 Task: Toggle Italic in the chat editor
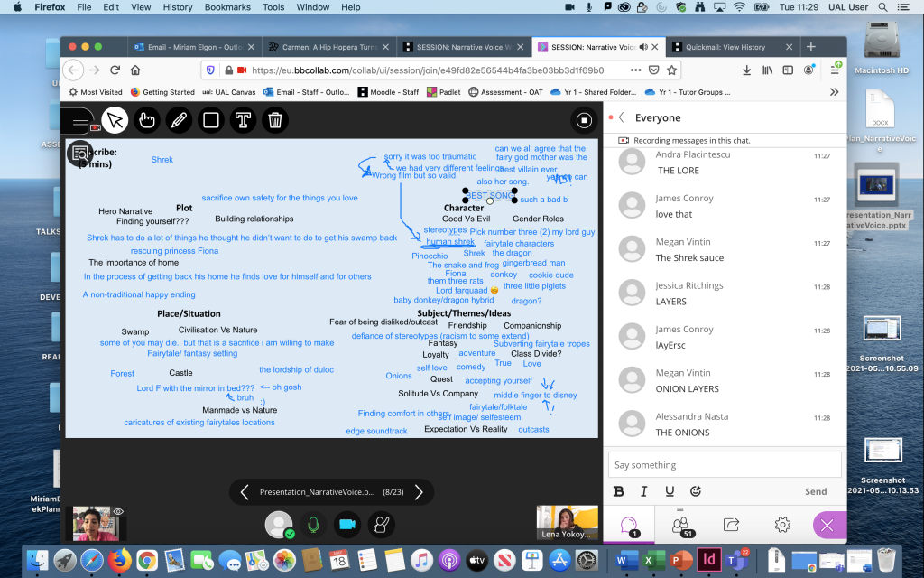644,491
